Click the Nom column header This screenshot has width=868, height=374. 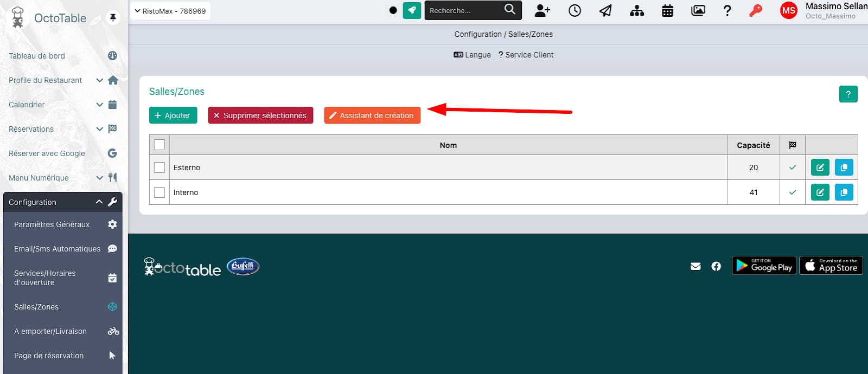click(x=448, y=145)
